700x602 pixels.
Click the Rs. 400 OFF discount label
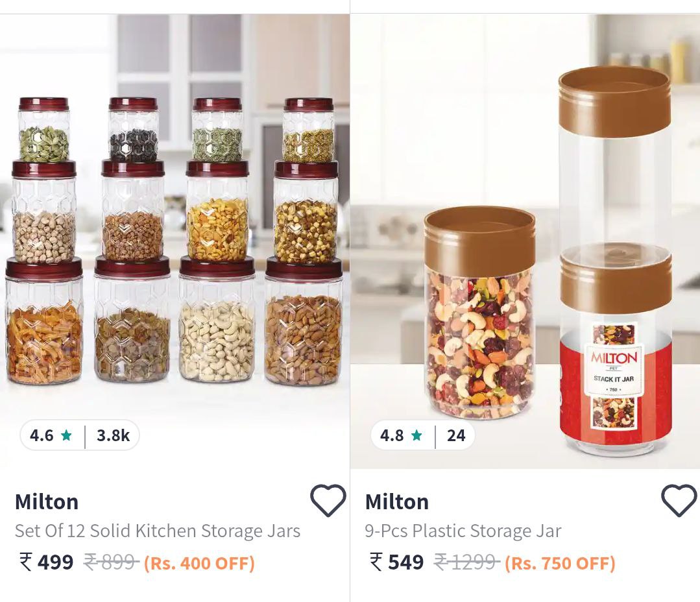tap(199, 562)
